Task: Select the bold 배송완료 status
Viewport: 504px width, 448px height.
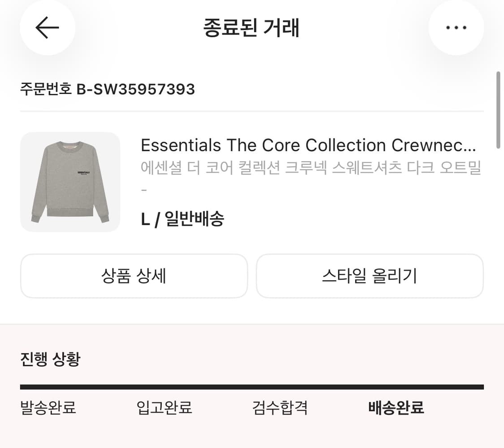Action: coord(396,408)
